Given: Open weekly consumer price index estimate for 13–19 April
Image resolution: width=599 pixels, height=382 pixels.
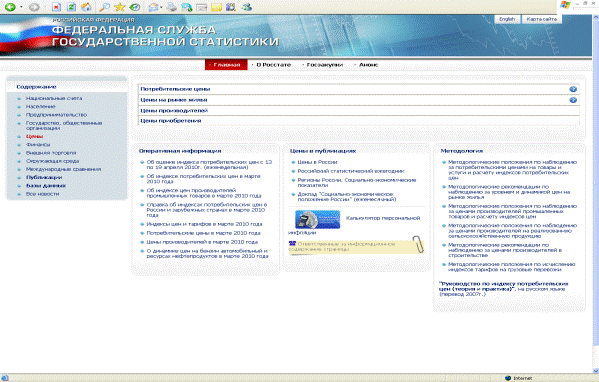Looking at the screenshot, I should click(209, 165).
